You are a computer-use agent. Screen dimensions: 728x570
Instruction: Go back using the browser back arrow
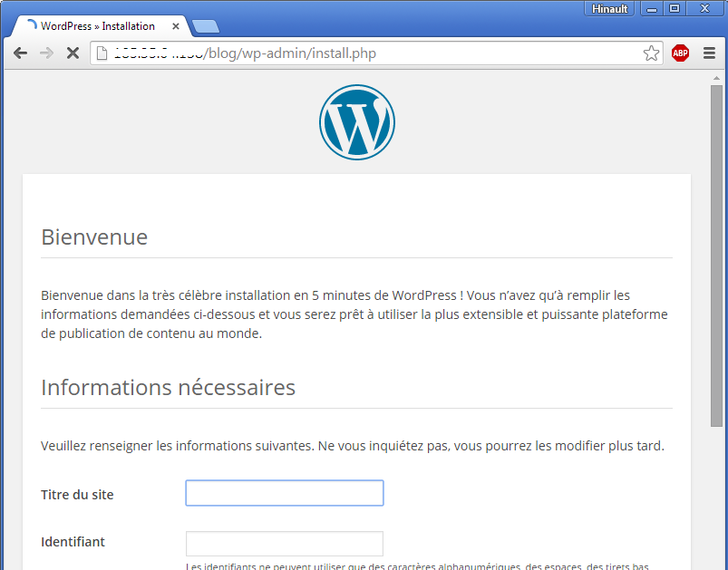point(20,53)
